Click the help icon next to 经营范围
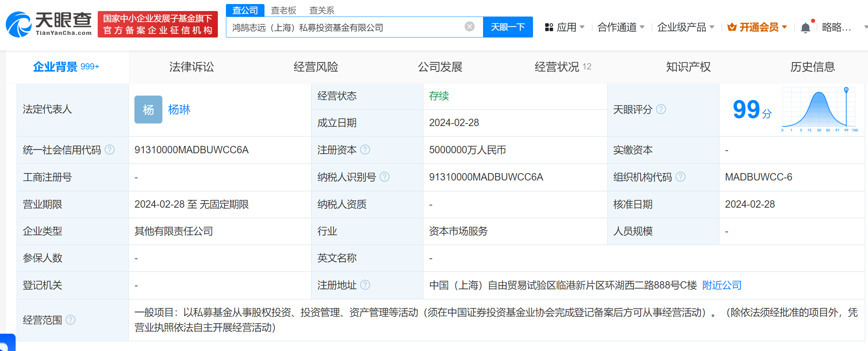The image size is (868, 351). 71,320
